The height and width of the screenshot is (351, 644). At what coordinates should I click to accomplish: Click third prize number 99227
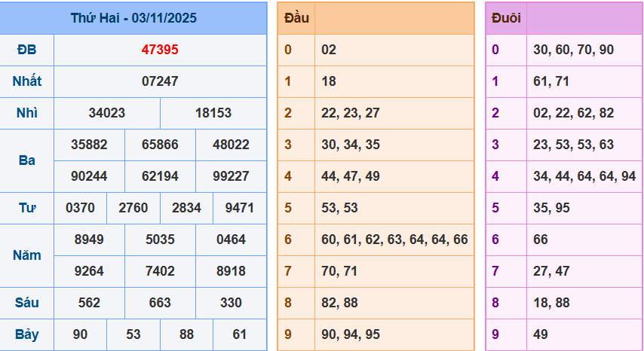[x=231, y=176]
